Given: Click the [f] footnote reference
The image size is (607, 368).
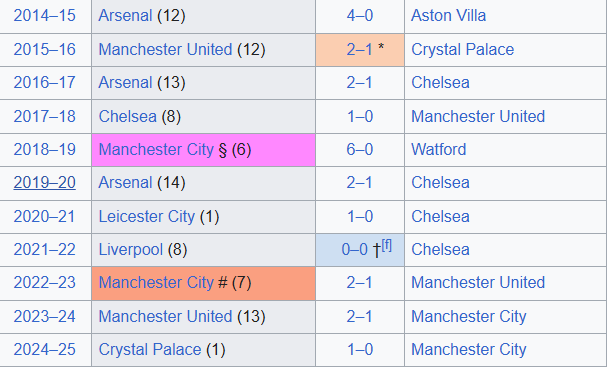Looking at the screenshot, I should pos(387,245).
